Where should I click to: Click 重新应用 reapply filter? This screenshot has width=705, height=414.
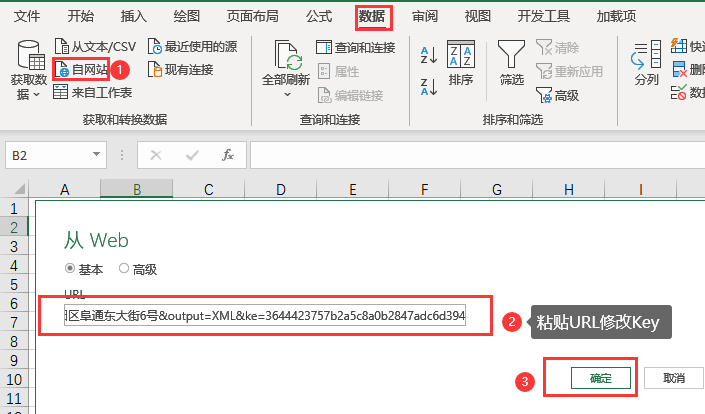pos(569,71)
